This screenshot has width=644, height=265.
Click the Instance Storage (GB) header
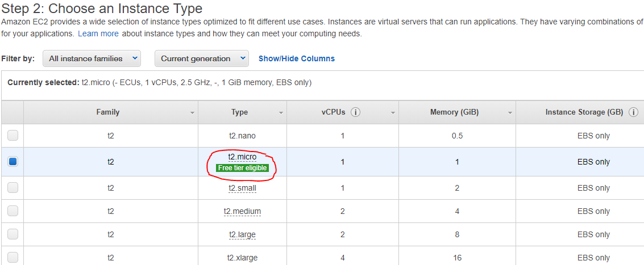click(x=584, y=112)
